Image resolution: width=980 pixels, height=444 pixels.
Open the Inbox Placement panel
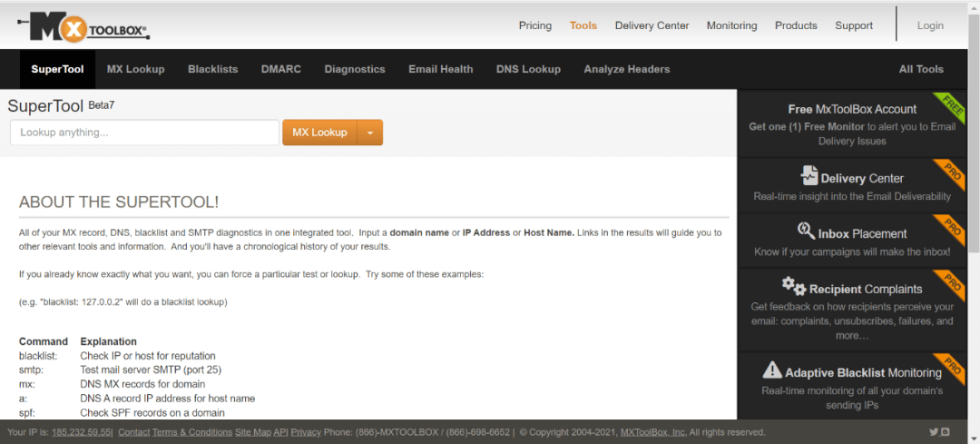[x=852, y=240]
